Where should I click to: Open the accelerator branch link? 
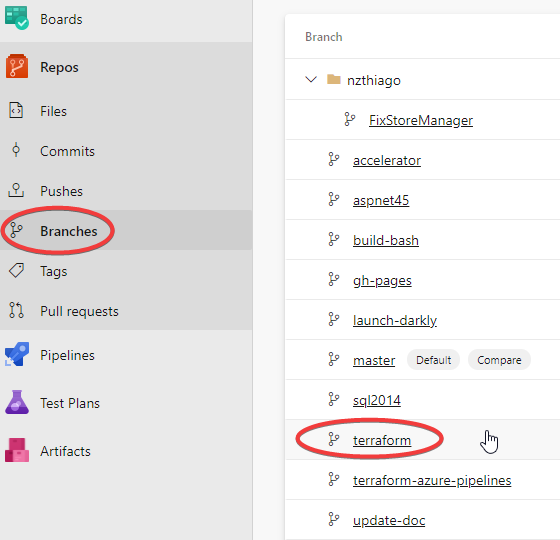pyautogui.click(x=387, y=160)
